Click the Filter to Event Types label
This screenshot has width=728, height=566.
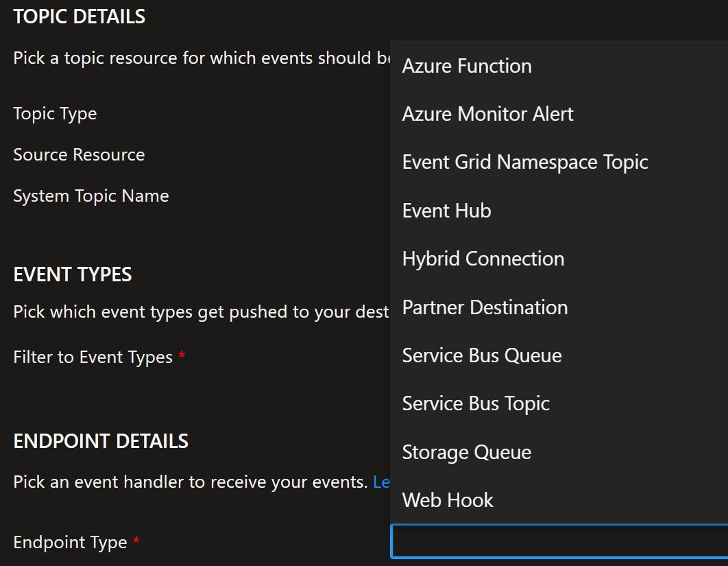click(x=93, y=357)
